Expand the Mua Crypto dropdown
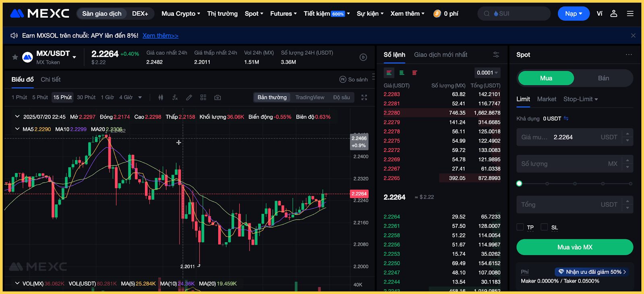Screen dimensions: 644x294 pos(181,14)
